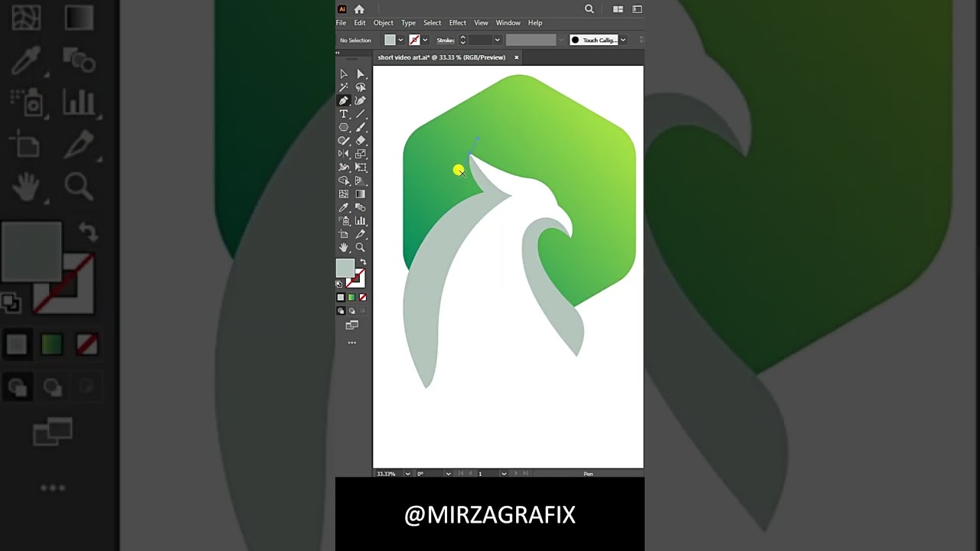Enable Draw Behind mode

point(352,311)
